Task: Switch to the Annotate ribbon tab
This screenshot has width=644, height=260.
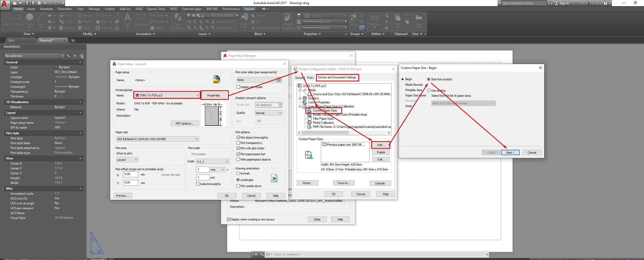Action: point(46,9)
